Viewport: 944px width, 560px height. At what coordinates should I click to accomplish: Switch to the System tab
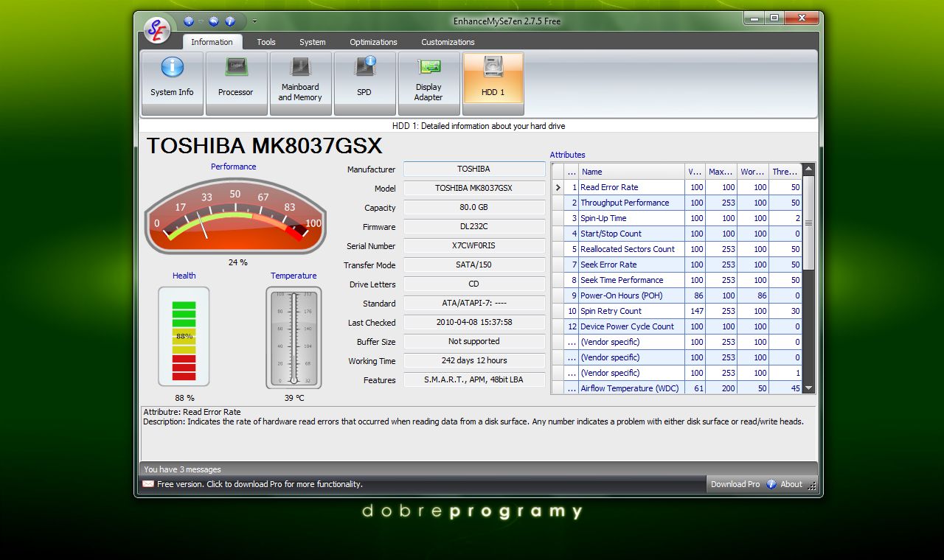click(x=313, y=42)
